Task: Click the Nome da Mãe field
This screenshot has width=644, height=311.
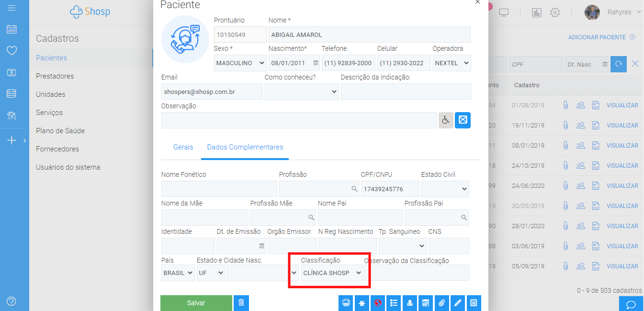Action: coord(205,218)
